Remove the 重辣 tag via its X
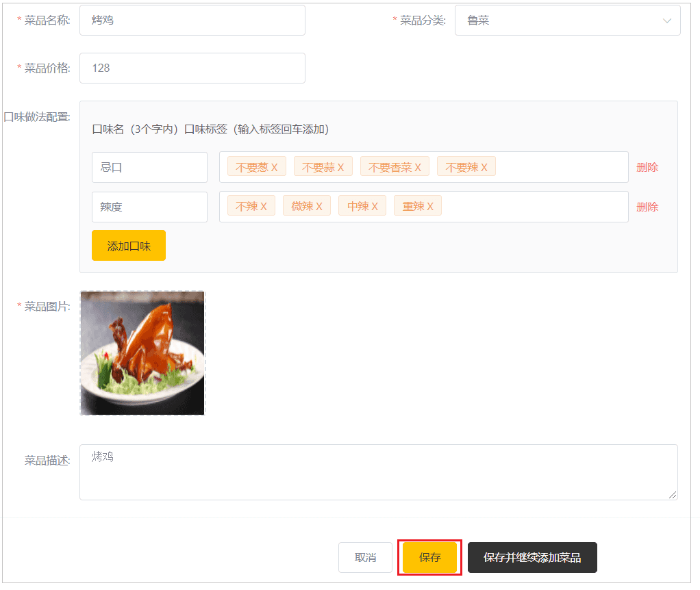 (430, 207)
